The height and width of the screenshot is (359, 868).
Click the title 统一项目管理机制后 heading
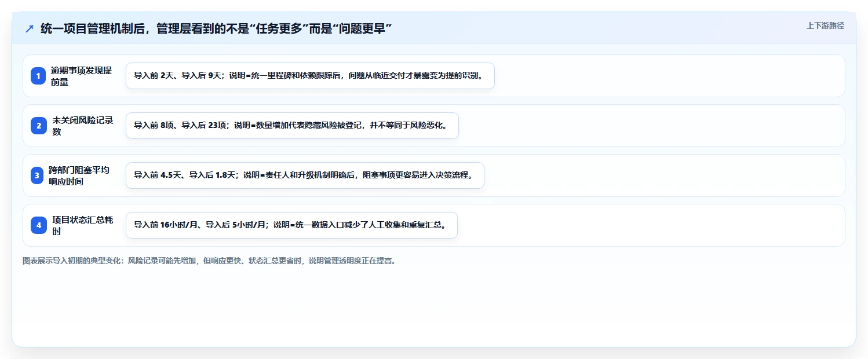(x=217, y=29)
